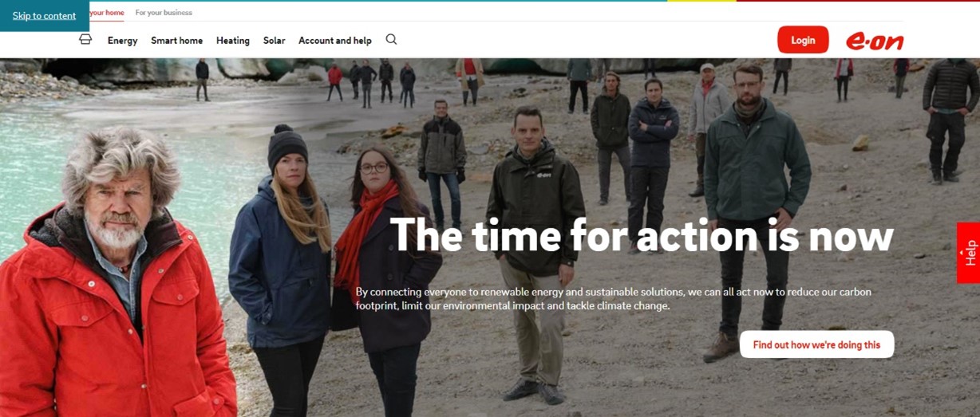Click the small arrow above Help text
This screenshot has height=417, width=980.
coord(961,253)
